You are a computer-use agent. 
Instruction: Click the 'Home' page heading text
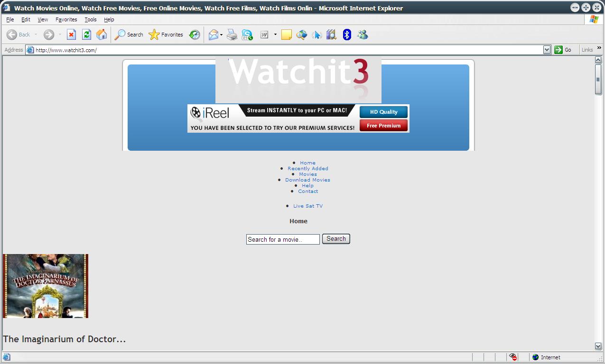click(x=298, y=221)
